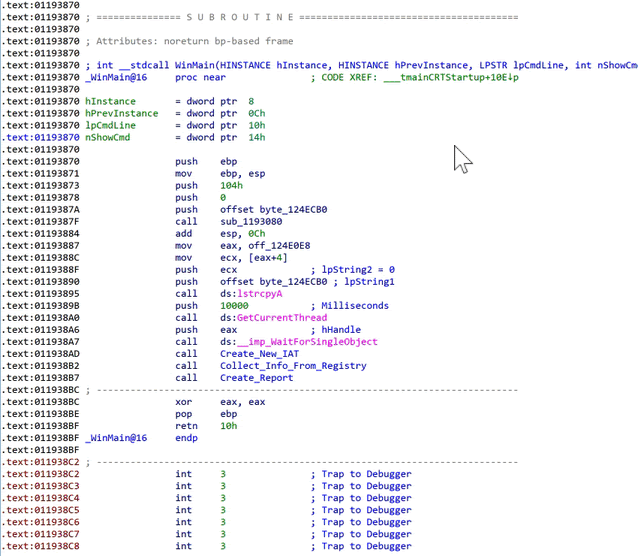Click __imp_WaitForSingleObject import reference
Screen dimensions: 638x556
pos(307,342)
